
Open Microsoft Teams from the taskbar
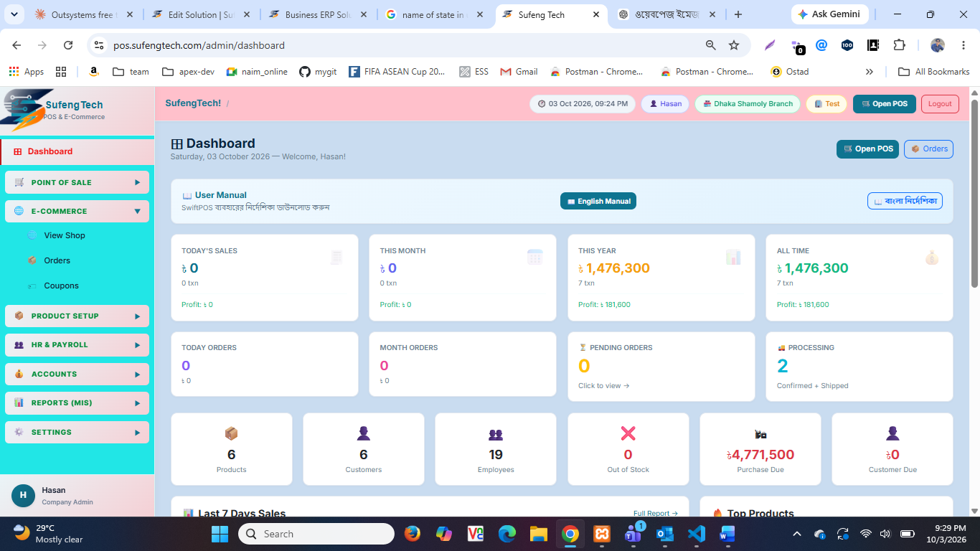pyautogui.click(x=633, y=534)
